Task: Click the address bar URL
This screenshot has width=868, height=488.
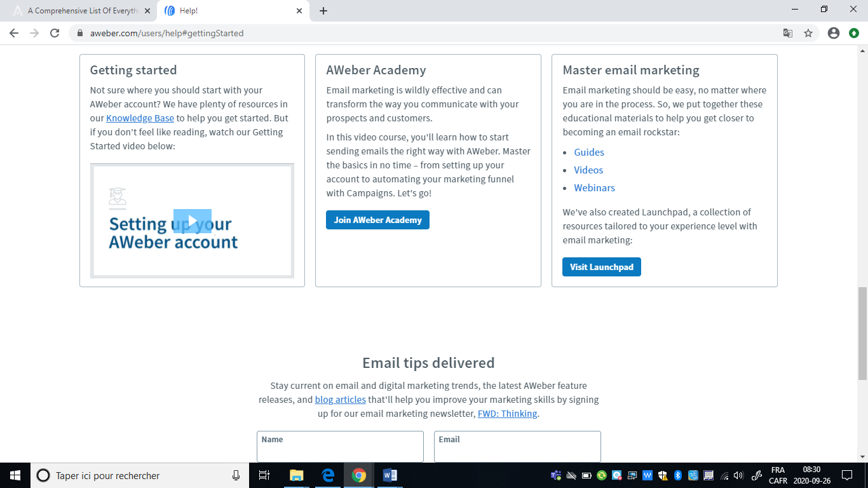Action: point(167,33)
